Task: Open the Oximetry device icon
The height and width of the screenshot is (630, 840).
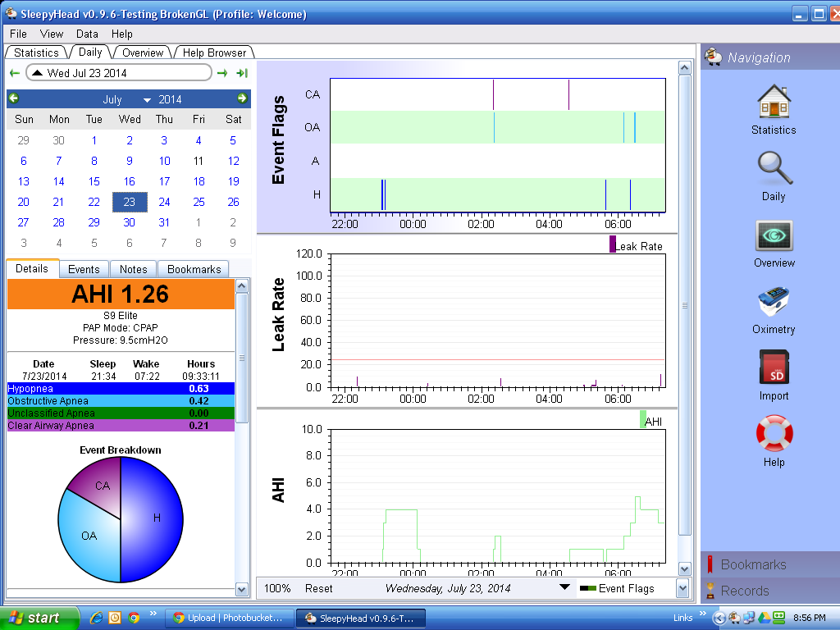Action: (x=774, y=302)
